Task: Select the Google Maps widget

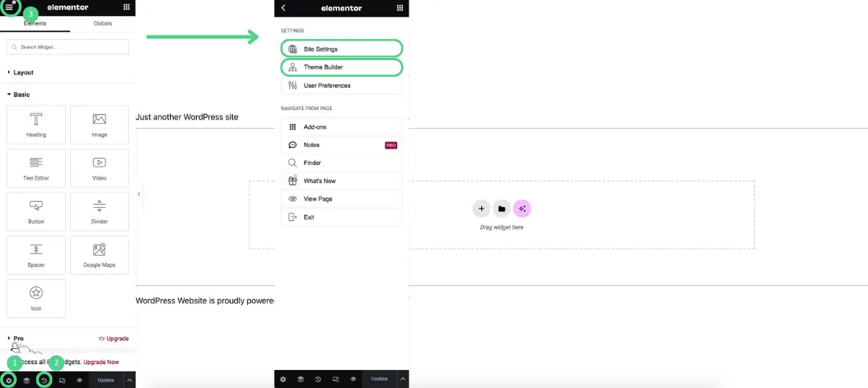Action: 99,256
